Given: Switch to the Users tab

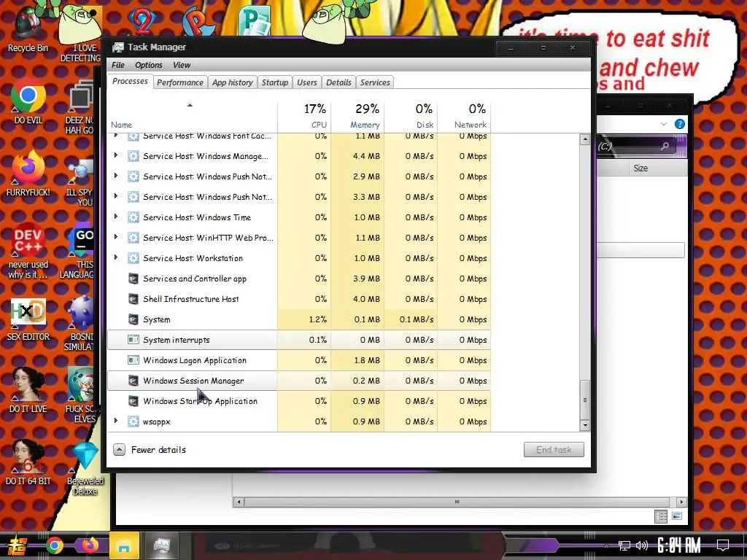Looking at the screenshot, I should (x=307, y=82).
